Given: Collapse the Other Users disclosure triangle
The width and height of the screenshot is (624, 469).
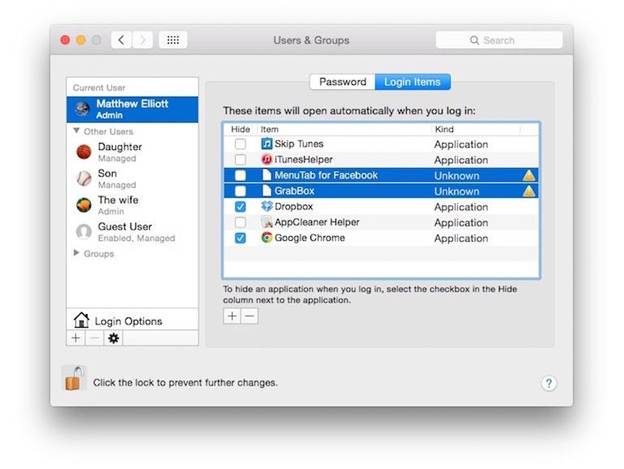Looking at the screenshot, I should tap(76, 131).
